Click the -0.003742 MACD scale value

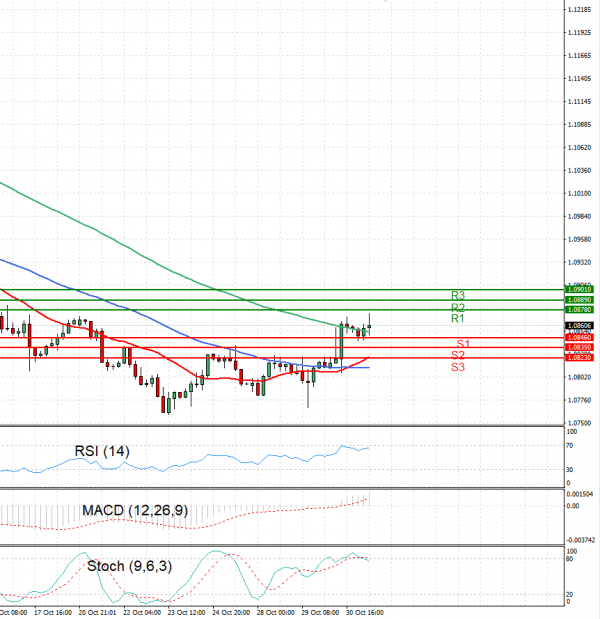click(581, 540)
